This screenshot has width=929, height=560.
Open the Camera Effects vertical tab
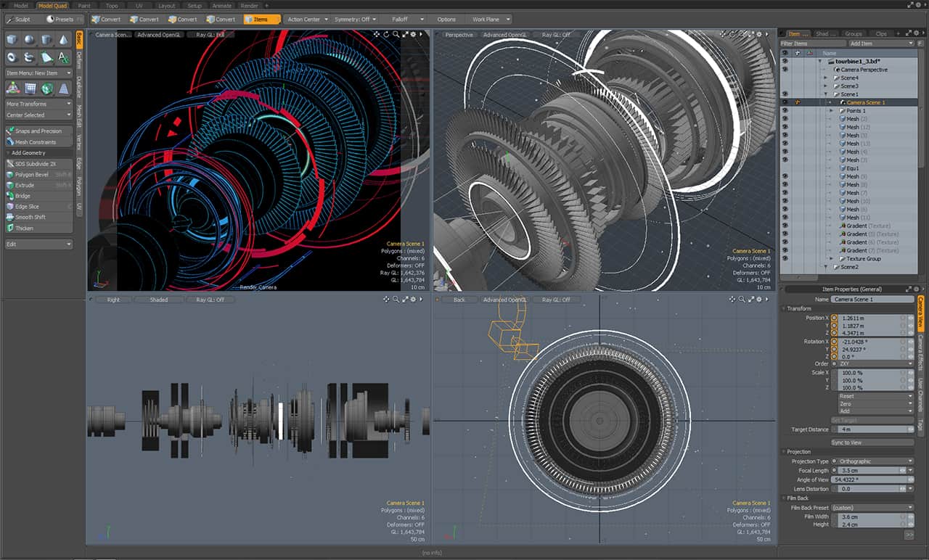tap(920, 353)
